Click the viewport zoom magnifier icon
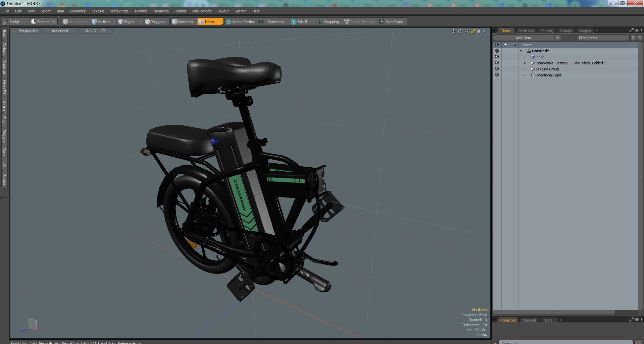The image size is (644, 344). pos(467,31)
